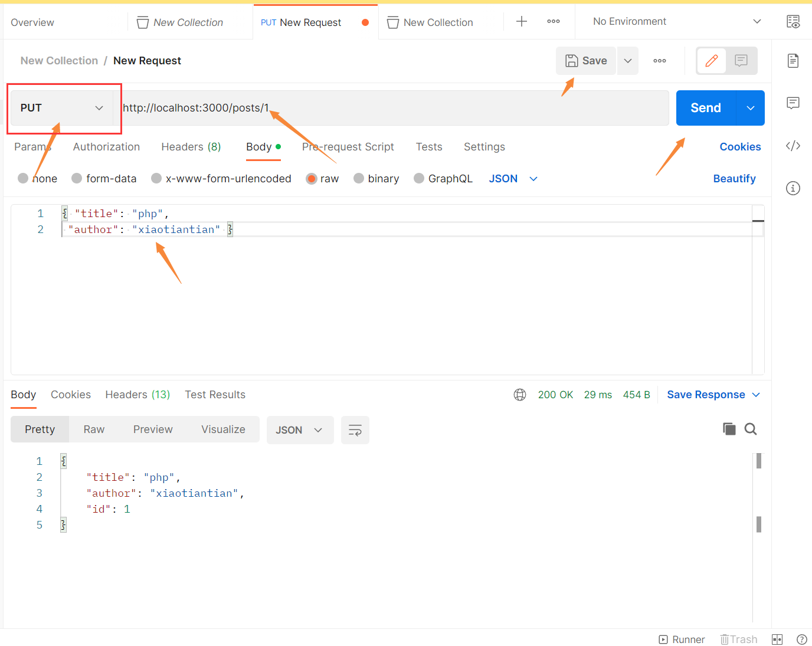812x646 pixels.
Task: Open the response Cookies tab
Action: [71, 395]
